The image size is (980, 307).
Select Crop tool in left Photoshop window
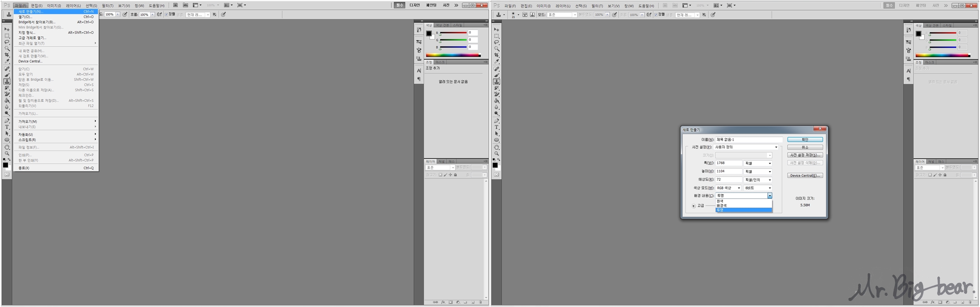pos(7,55)
